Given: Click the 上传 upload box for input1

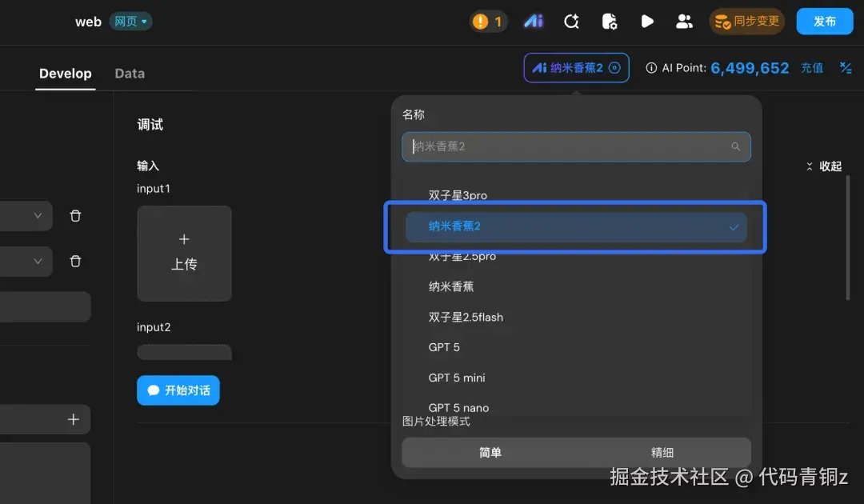Looking at the screenshot, I should 184,254.
